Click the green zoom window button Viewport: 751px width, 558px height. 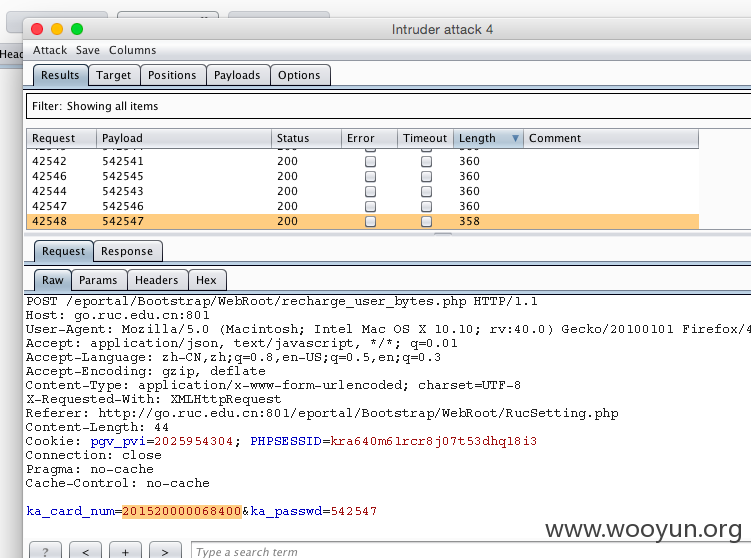click(x=77, y=29)
